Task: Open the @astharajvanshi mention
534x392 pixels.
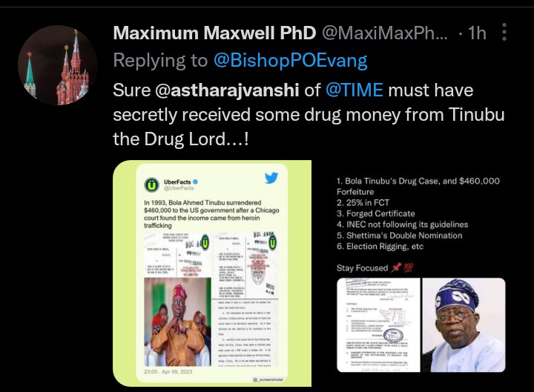Action: coord(227,90)
